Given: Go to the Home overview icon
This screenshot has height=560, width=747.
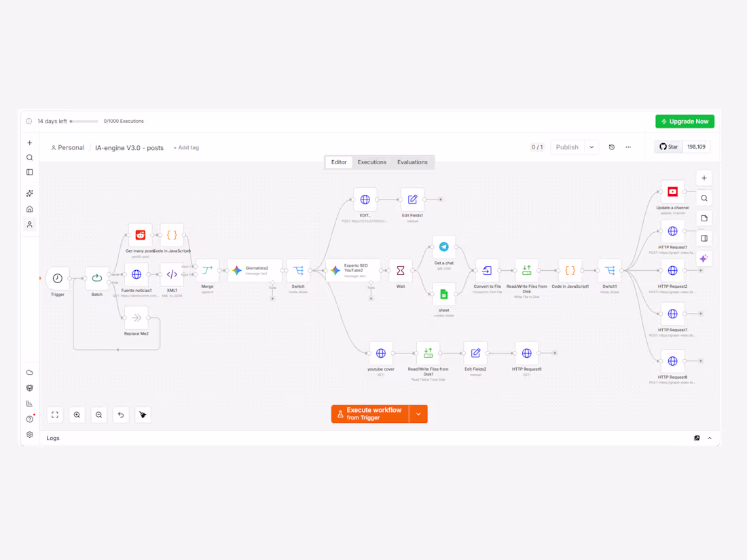Looking at the screenshot, I should pos(29,209).
